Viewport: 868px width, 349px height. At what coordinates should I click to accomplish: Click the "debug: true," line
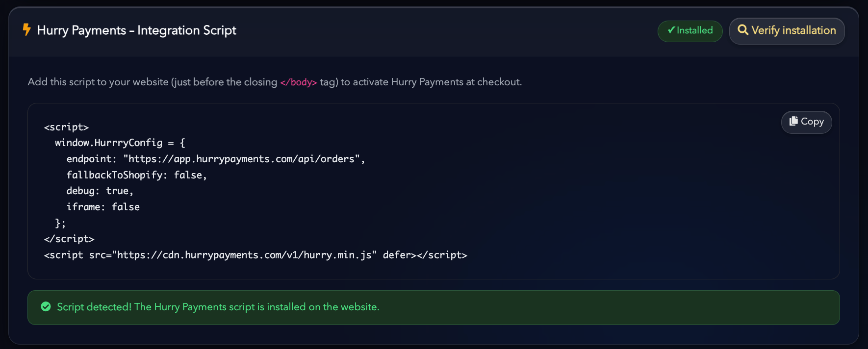pyautogui.click(x=100, y=191)
